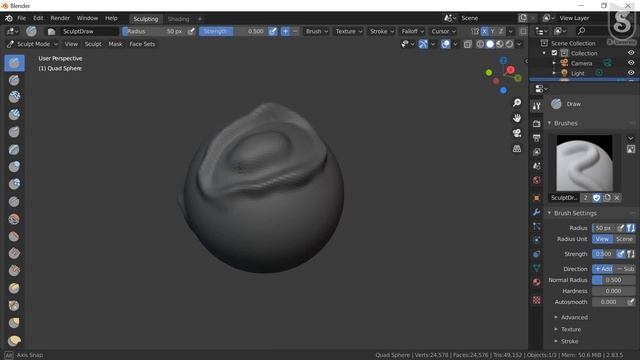Set Radius Unit to View
Image resolution: width=640 pixels, height=360 pixels.
pos(602,239)
